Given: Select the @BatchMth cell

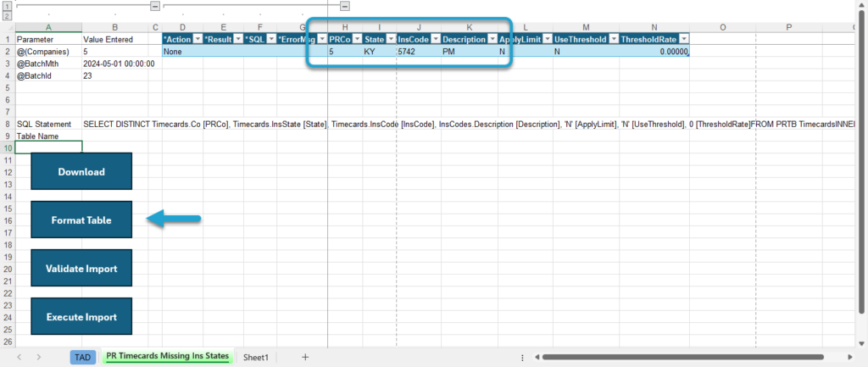Looking at the screenshot, I should (x=48, y=64).
